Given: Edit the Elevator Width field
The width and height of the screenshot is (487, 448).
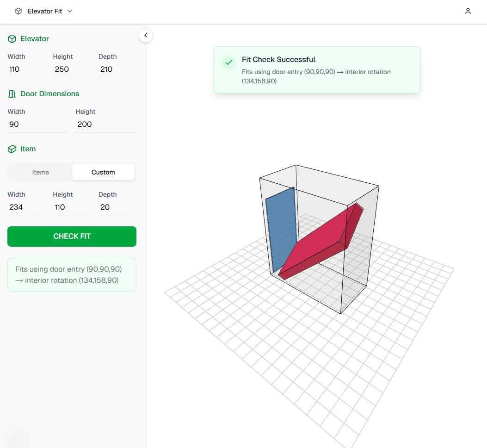Looking at the screenshot, I should pos(26,69).
